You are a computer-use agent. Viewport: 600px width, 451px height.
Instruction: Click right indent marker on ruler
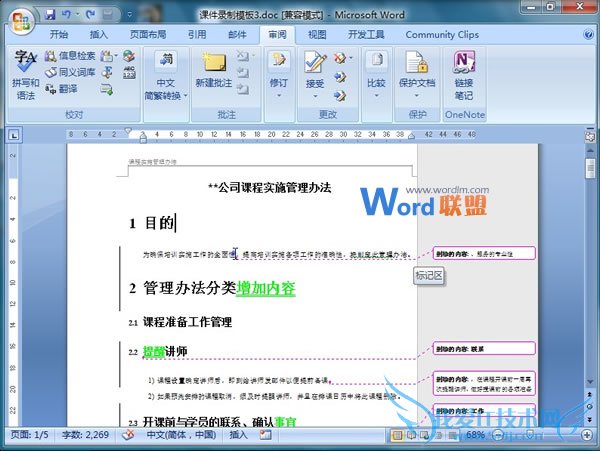(411, 136)
